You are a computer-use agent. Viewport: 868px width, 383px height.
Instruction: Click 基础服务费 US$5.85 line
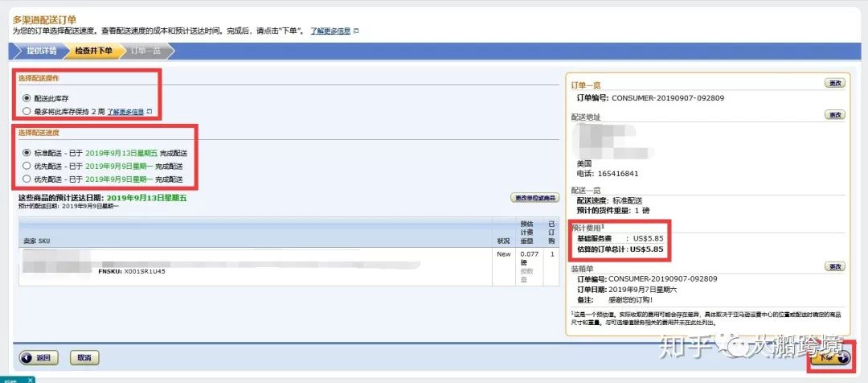[620, 239]
